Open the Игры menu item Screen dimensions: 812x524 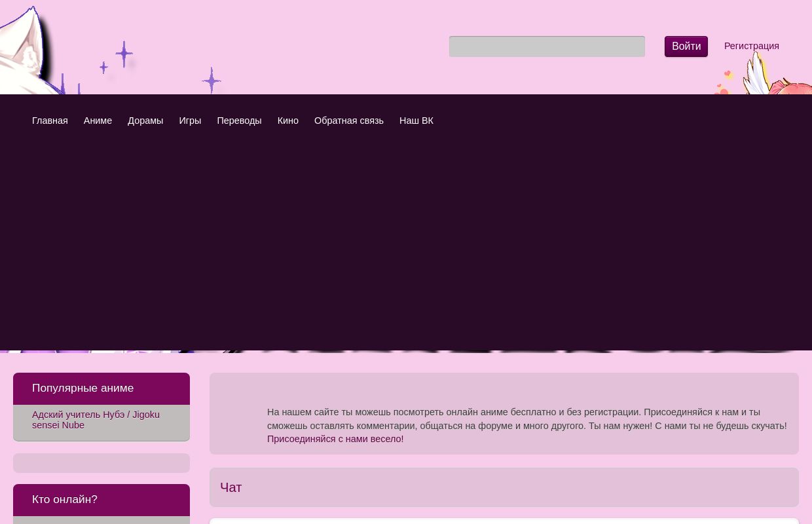[x=190, y=121]
